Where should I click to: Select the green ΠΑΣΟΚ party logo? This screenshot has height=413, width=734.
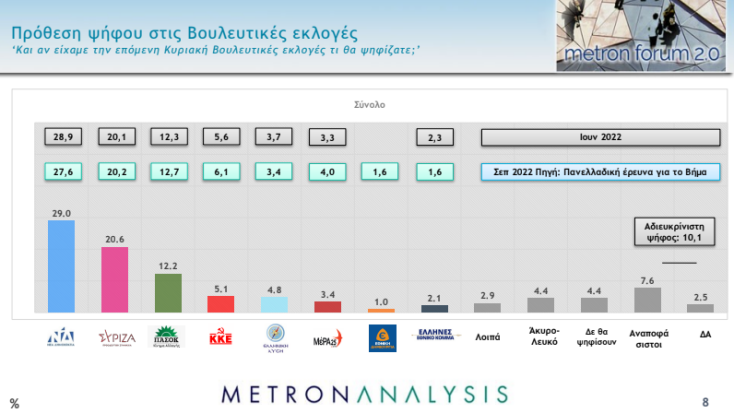(x=167, y=337)
